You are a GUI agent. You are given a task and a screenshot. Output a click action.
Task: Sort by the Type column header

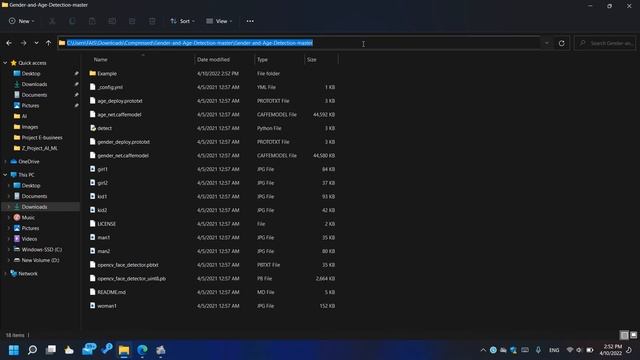(262, 60)
